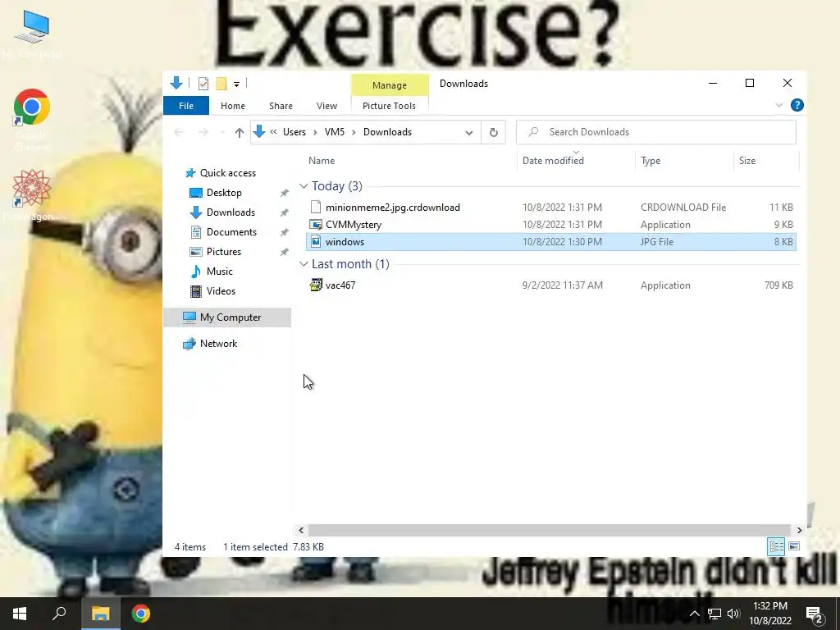Go back with the Back arrow
This screenshot has width=840, height=630.
pyautogui.click(x=179, y=132)
